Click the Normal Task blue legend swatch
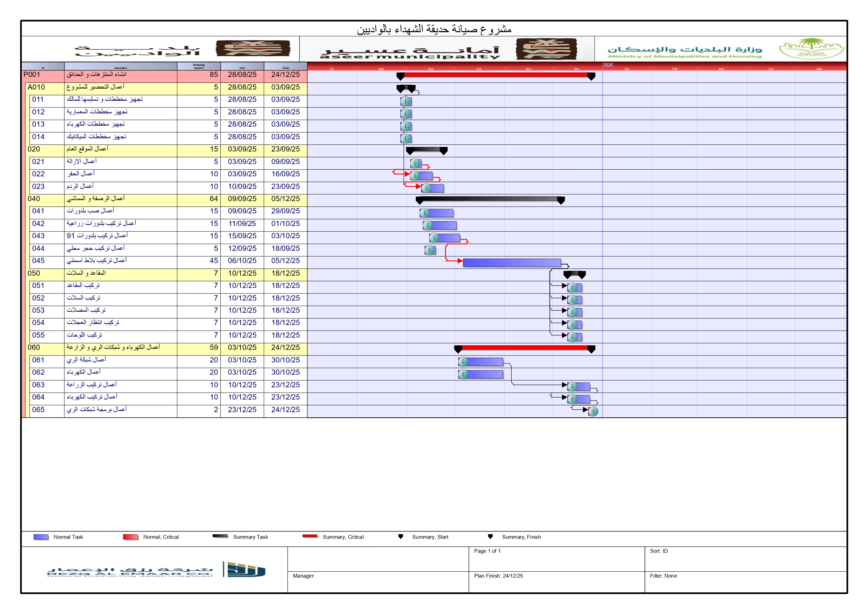Image resolution: width=868 pixels, height=614 pixels. point(41,537)
